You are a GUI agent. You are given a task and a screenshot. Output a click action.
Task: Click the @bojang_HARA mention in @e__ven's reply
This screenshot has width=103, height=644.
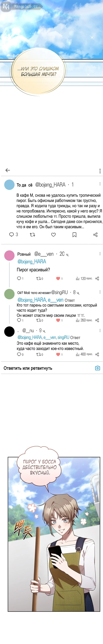32,261
